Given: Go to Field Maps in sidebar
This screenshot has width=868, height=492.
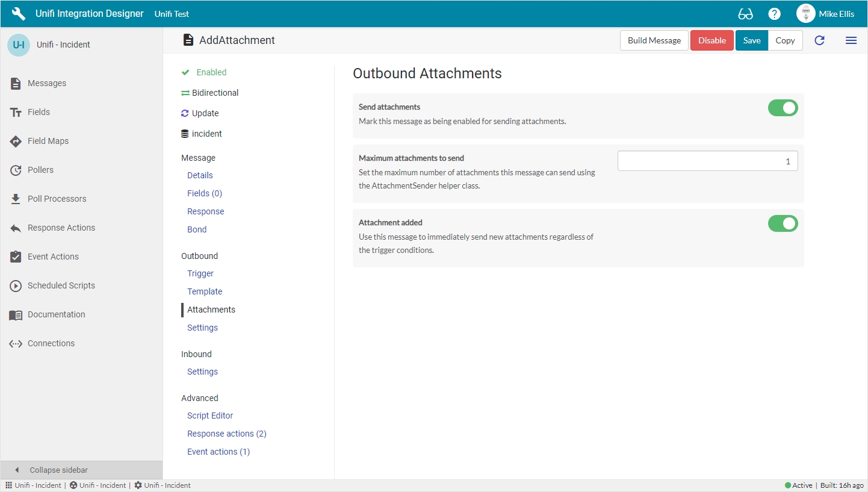Looking at the screenshot, I should point(48,141).
